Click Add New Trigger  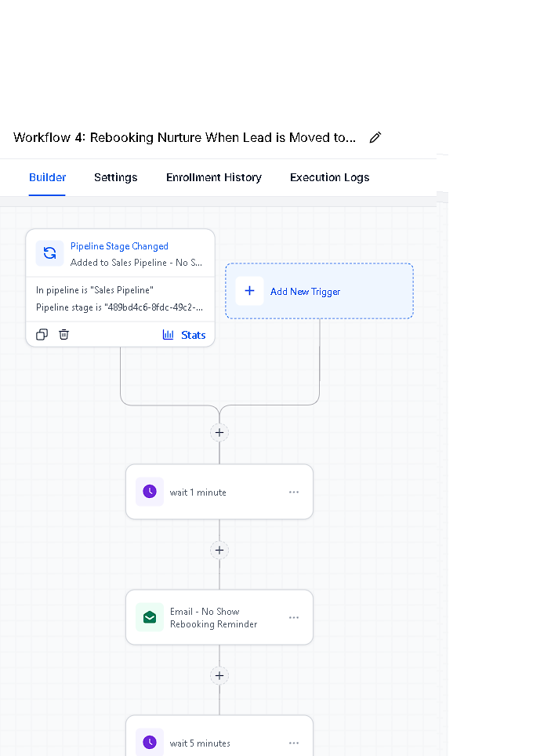(x=319, y=291)
